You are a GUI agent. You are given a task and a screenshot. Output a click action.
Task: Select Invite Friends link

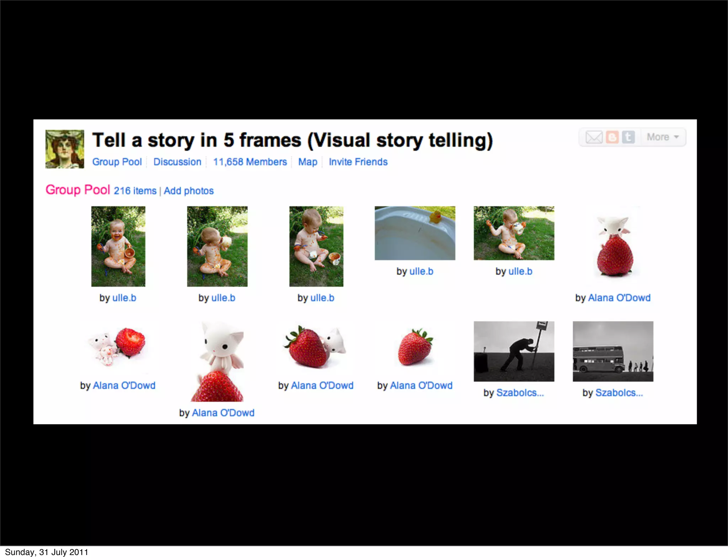point(358,162)
